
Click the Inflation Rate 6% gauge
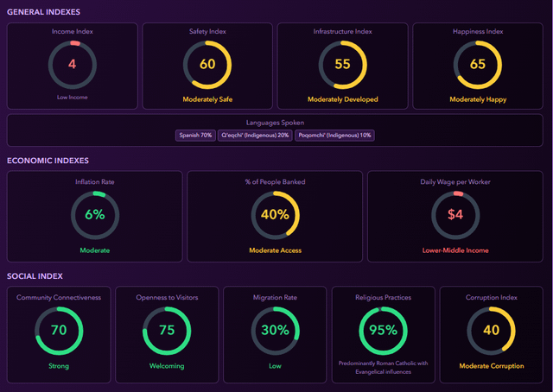pyautogui.click(x=94, y=215)
